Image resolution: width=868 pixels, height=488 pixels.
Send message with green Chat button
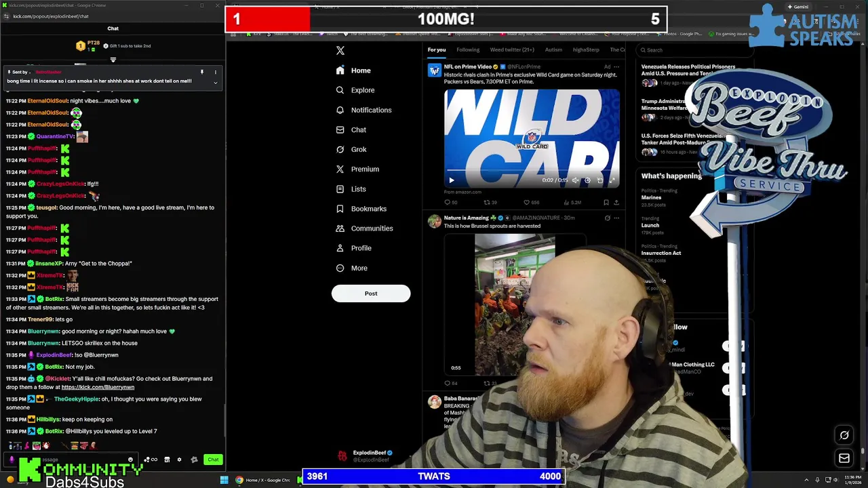[213, 460]
